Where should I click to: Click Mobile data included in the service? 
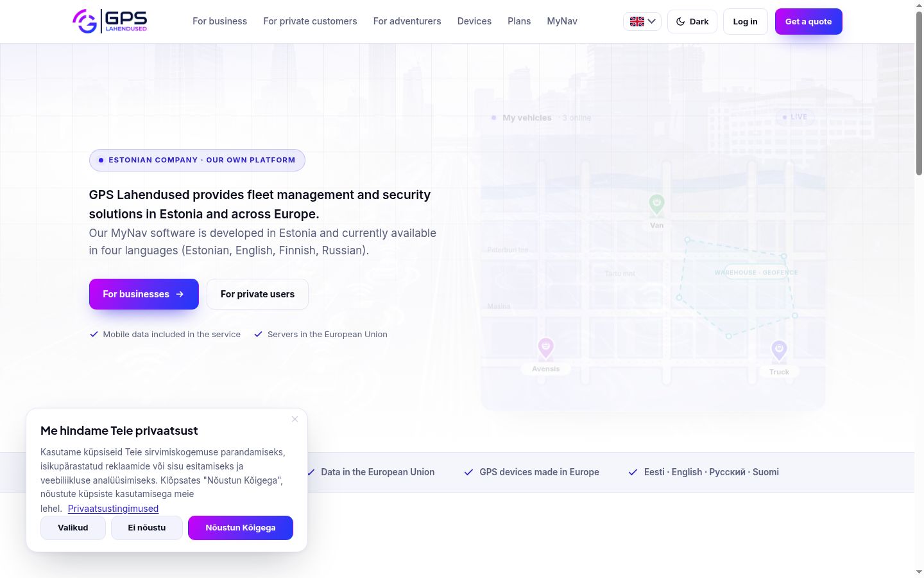tap(171, 335)
